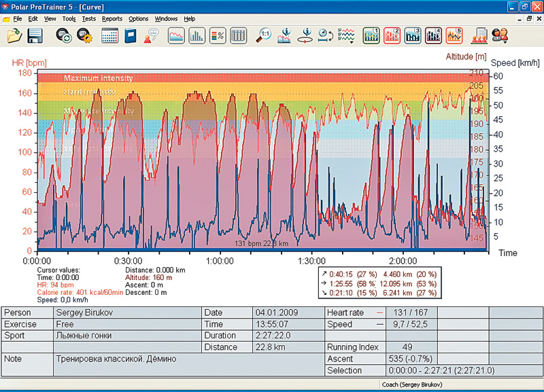Click the cursor Altitude: 160 m value

(148, 277)
